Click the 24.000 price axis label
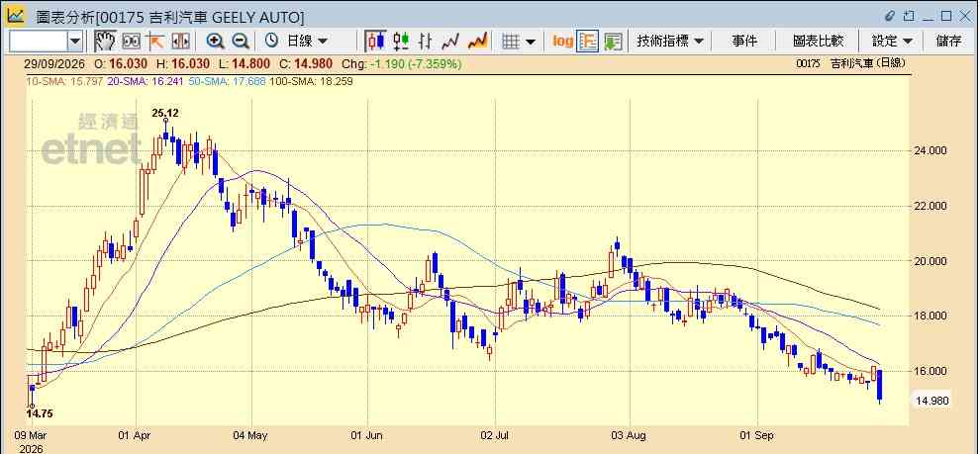Image resolution: width=980 pixels, height=454 pixels. [930, 150]
